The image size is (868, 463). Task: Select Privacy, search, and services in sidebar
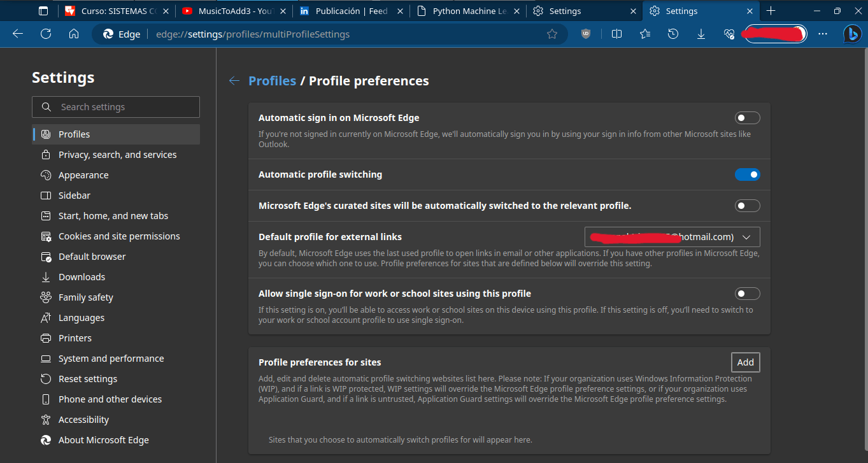click(x=117, y=155)
